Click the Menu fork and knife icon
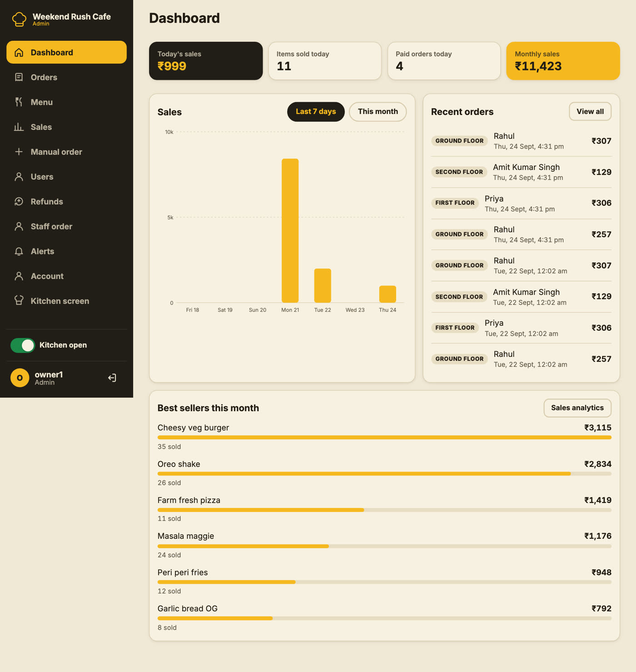Viewport: 636px width, 672px height. (x=19, y=102)
